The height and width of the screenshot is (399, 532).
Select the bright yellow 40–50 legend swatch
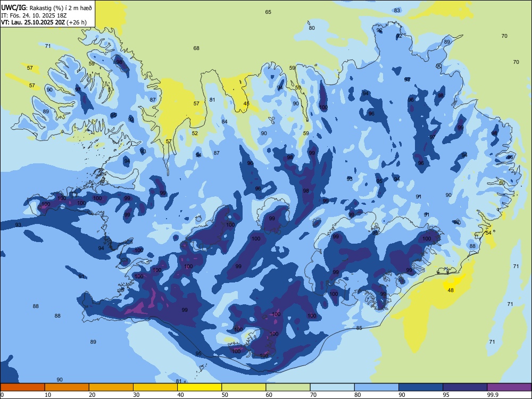[199, 387]
